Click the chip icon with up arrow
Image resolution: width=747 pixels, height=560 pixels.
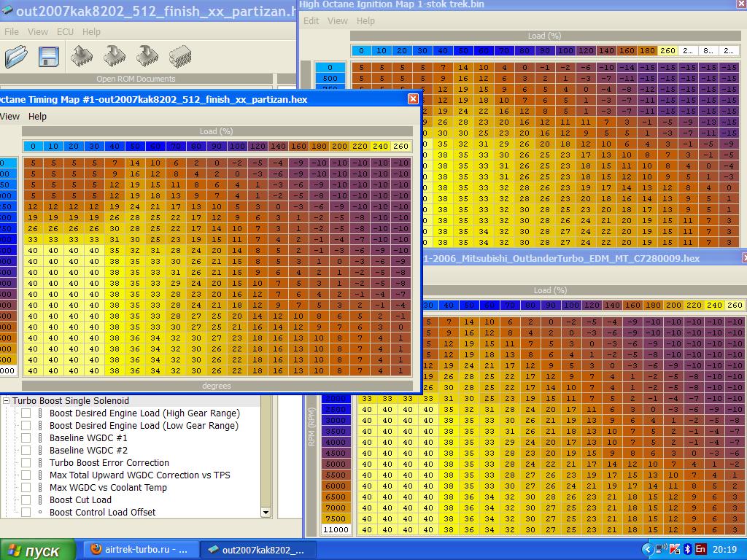coord(82,56)
